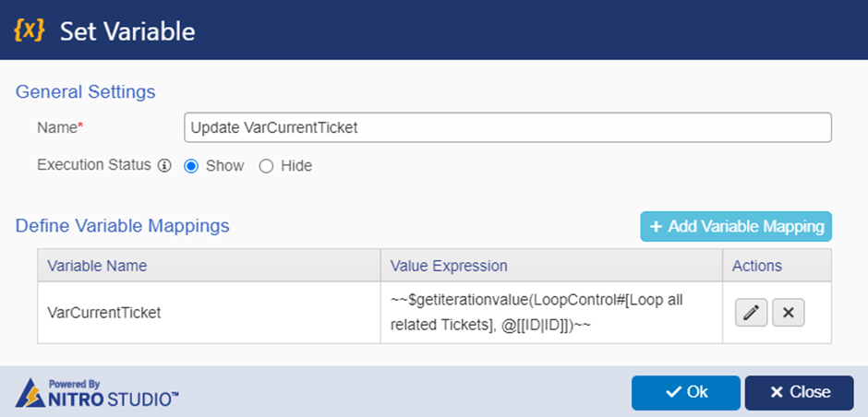Click the General Settings section heading

(x=85, y=92)
